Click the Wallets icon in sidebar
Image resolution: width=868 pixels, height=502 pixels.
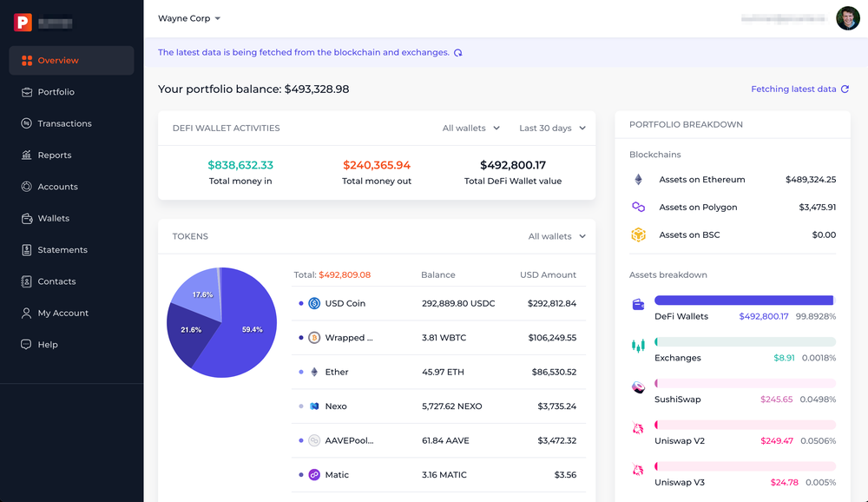(x=27, y=218)
